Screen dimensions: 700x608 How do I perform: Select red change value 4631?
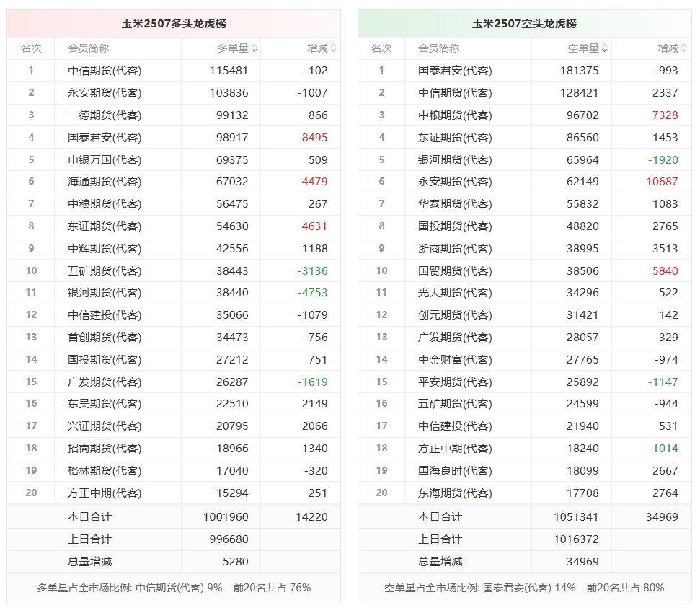tap(315, 226)
